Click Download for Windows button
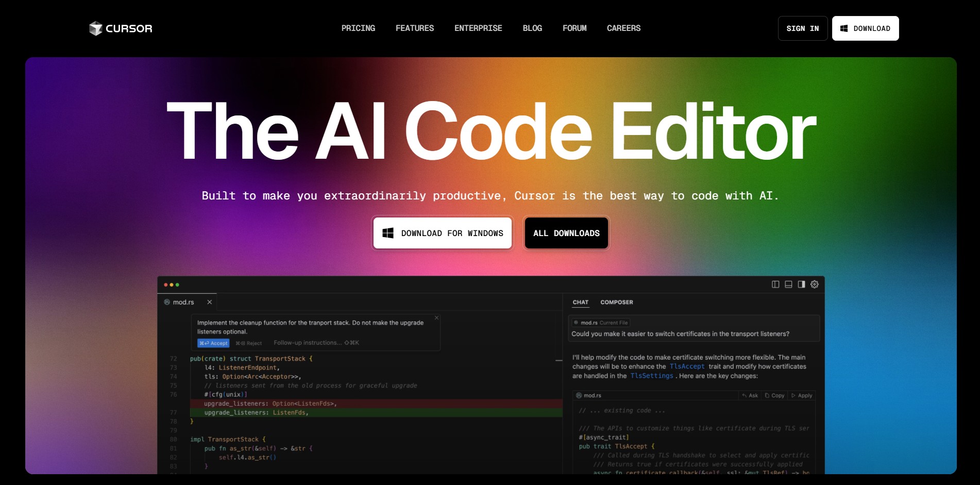980x485 pixels. pos(443,233)
